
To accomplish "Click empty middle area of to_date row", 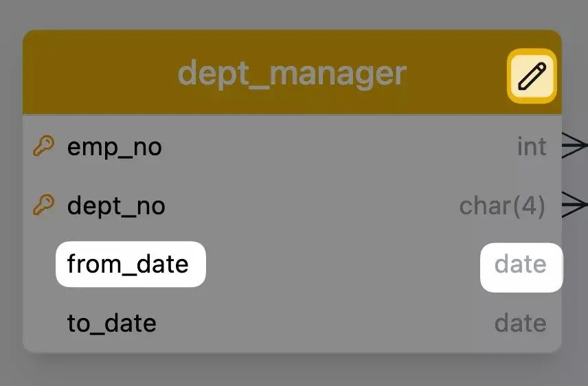I will point(323,323).
